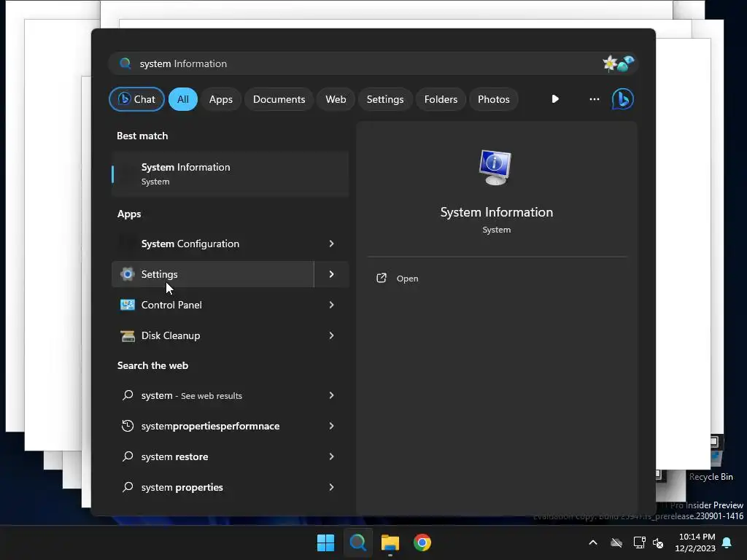Viewport: 747px width, 560px height.
Task: Click System Information title in preview pane
Action: pyautogui.click(x=496, y=212)
